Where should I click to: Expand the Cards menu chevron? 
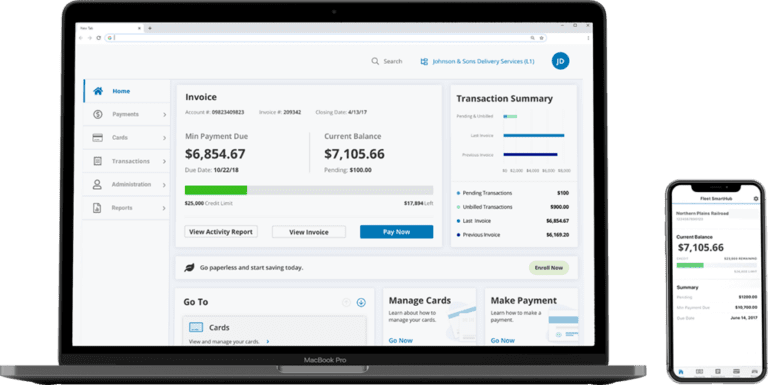coord(165,138)
